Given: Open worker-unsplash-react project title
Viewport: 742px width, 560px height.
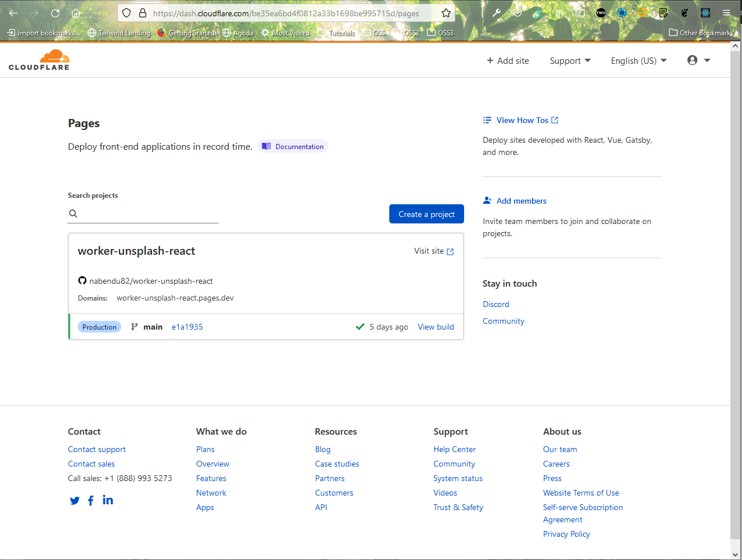Looking at the screenshot, I should pyautogui.click(x=136, y=251).
